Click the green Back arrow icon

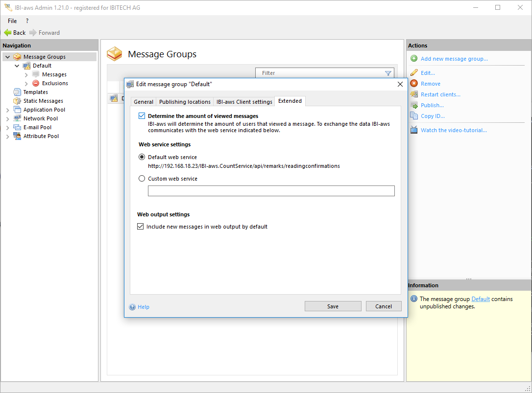(7, 33)
